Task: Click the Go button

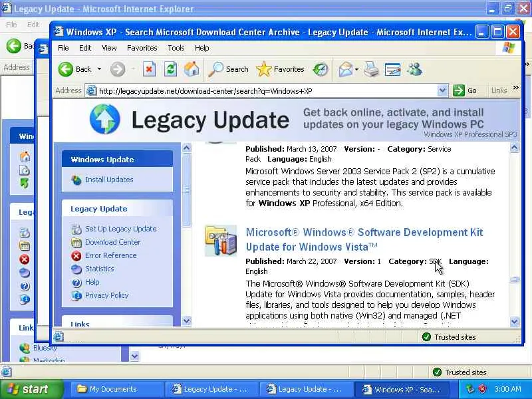Action: [x=465, y=90]
